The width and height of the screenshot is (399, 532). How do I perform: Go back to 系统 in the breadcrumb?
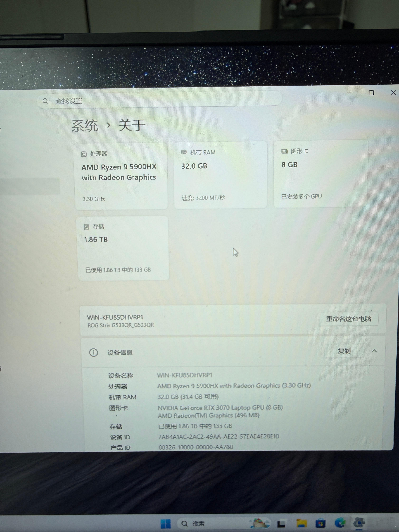pos(85,125)
